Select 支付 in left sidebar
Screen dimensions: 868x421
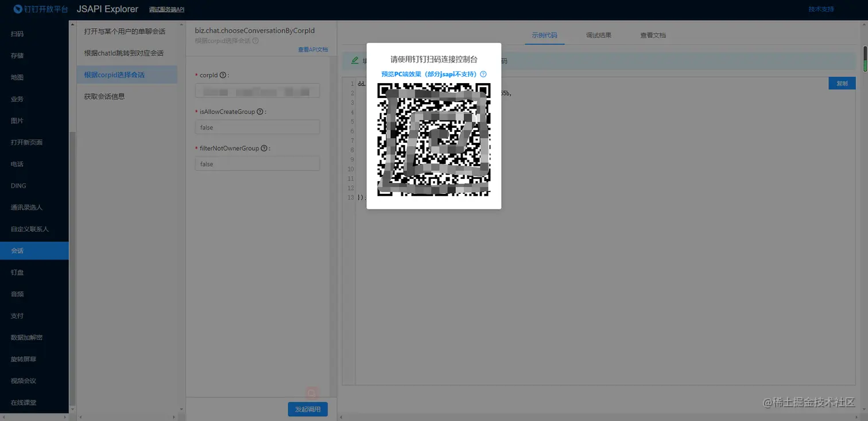pos(34,316)
